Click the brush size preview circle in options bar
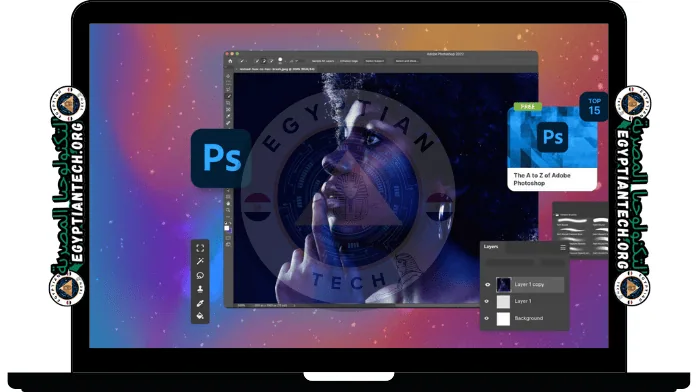Screen dimensions: 698x392 coord(280,59)
